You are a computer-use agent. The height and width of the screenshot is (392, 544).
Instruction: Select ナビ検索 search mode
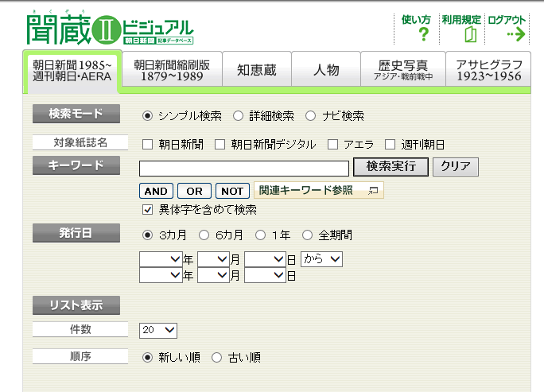coord(310,115)
